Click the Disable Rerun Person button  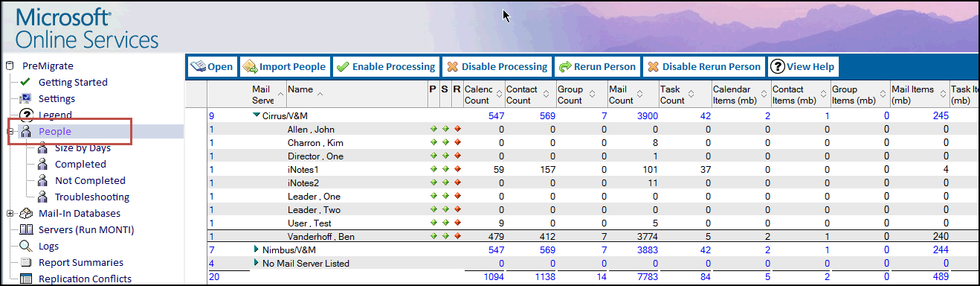click(703, 66)
